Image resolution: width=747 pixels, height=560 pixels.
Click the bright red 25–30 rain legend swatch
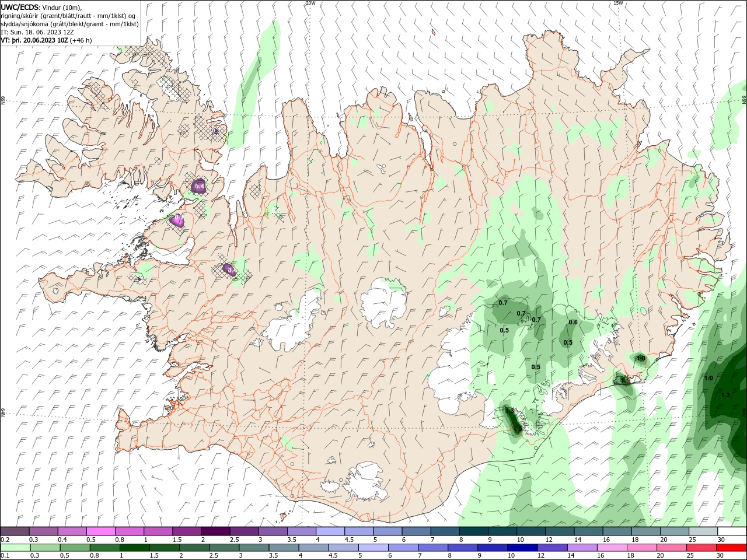(x=731, y=548)
